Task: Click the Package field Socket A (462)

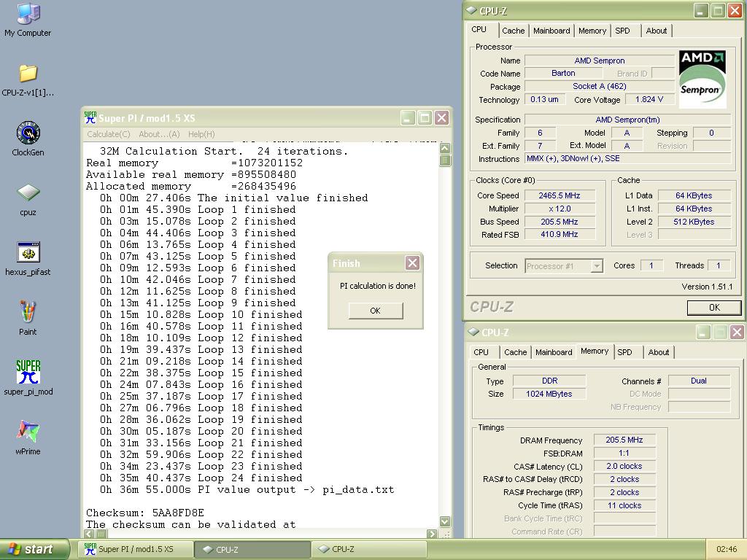Action: [x=600, y=86]
